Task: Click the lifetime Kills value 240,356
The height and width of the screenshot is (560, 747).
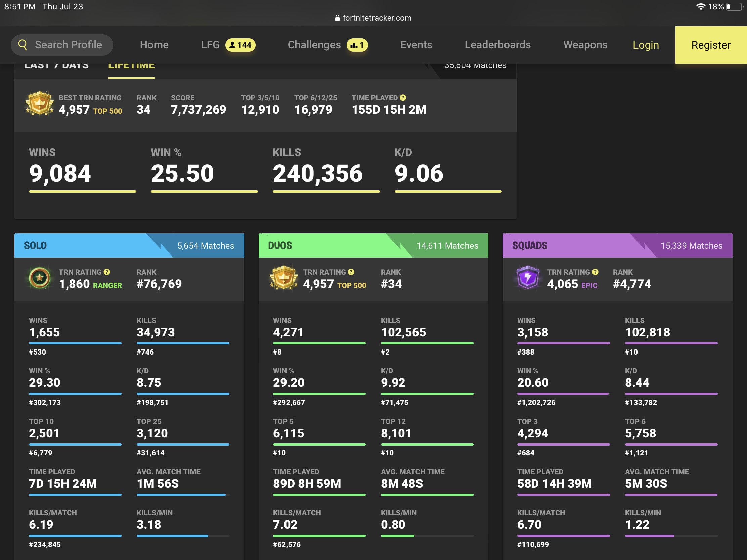Action: (x=317, y=173)
